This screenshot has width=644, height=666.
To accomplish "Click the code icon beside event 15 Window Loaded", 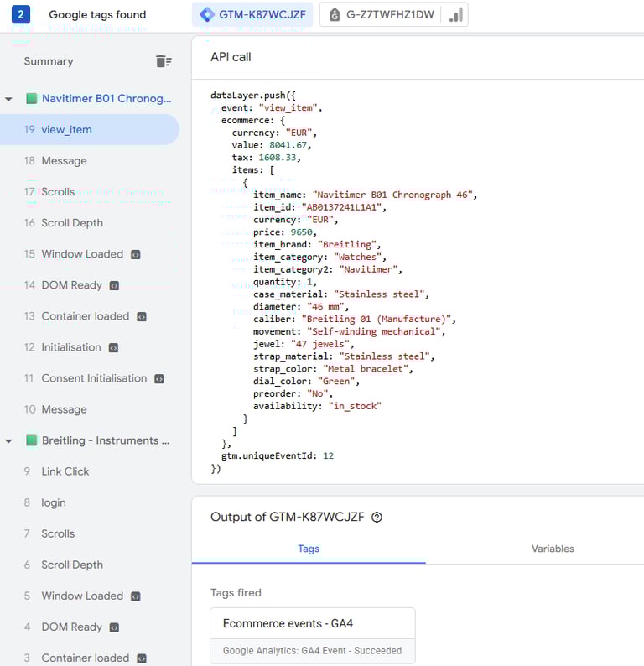I will pyautogui.click(x=135, y=254).
